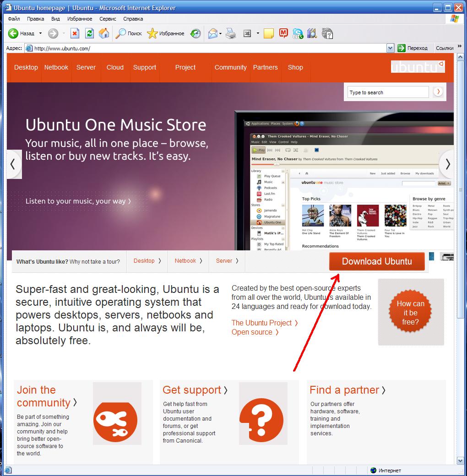Expand the Mail dropdown arrow
Image resolution: width=467 pixels, height=476 pixels.
[x=220, y=33]
